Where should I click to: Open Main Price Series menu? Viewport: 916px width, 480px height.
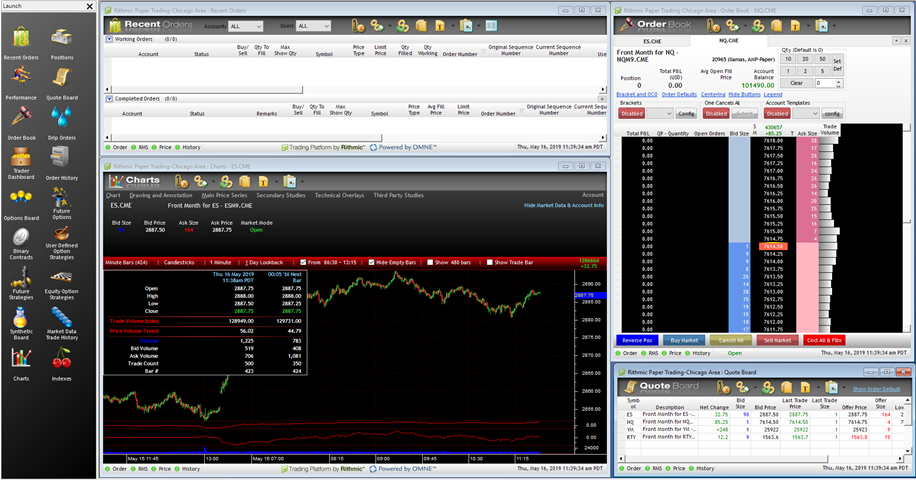point(224,196)
